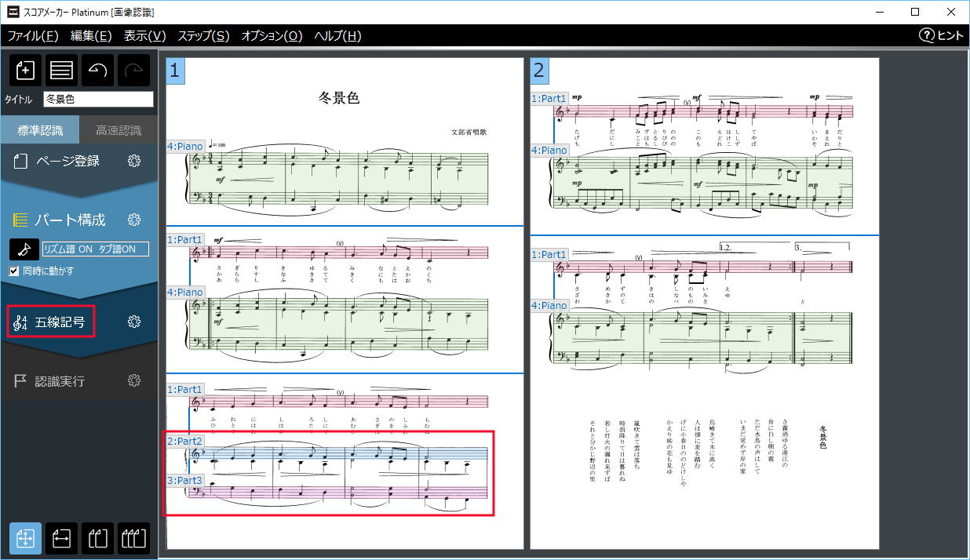Click the add new page icon
Viewport: 970px width, 560px height.
(x=25, y=70)
